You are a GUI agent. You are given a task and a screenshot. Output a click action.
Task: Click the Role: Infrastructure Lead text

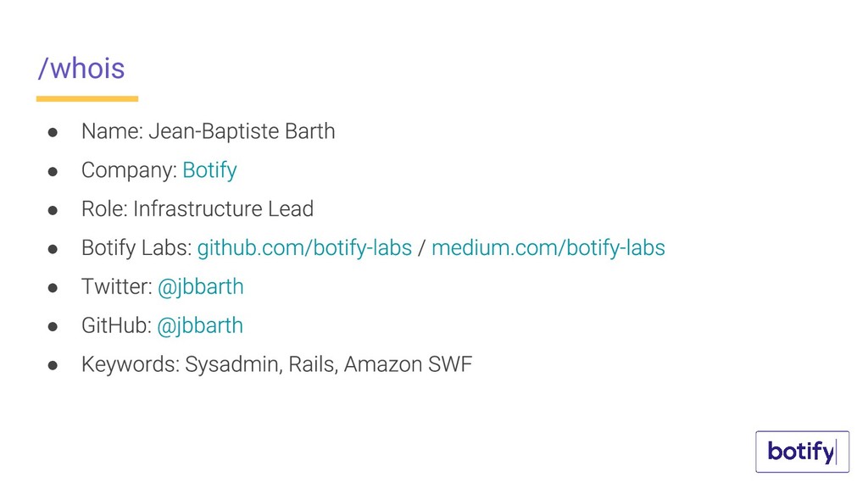[x=198, y=209]
